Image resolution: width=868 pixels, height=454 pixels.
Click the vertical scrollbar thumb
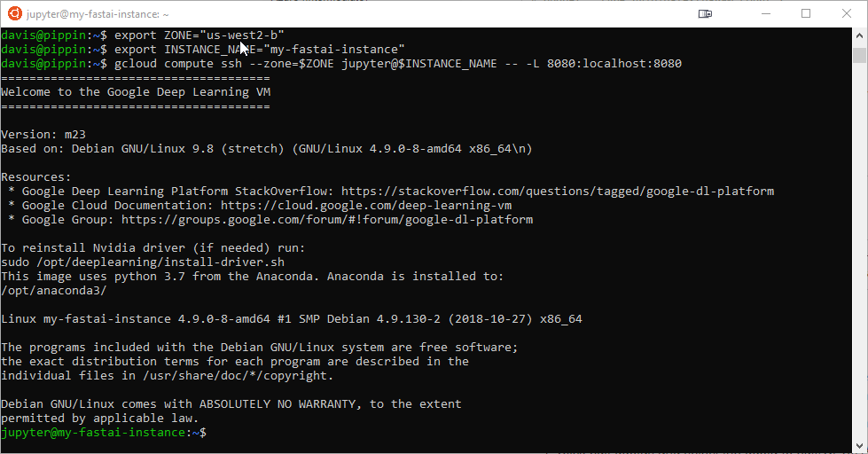pyautogui.click(x=859, y=55)
